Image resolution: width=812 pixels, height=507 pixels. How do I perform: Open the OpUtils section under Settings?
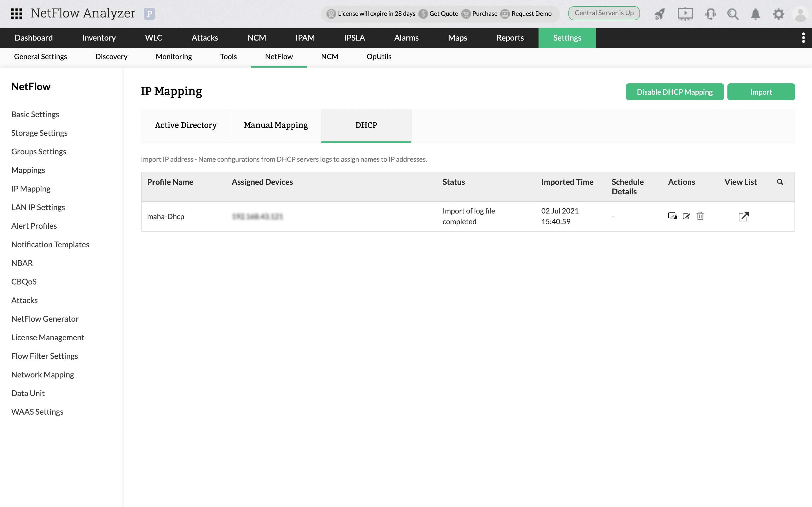379,57
